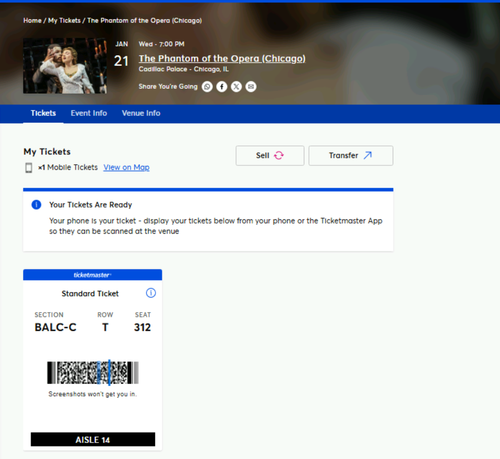
Task: Click the ticketmaster header on ticket card
Action: [92, 275]
